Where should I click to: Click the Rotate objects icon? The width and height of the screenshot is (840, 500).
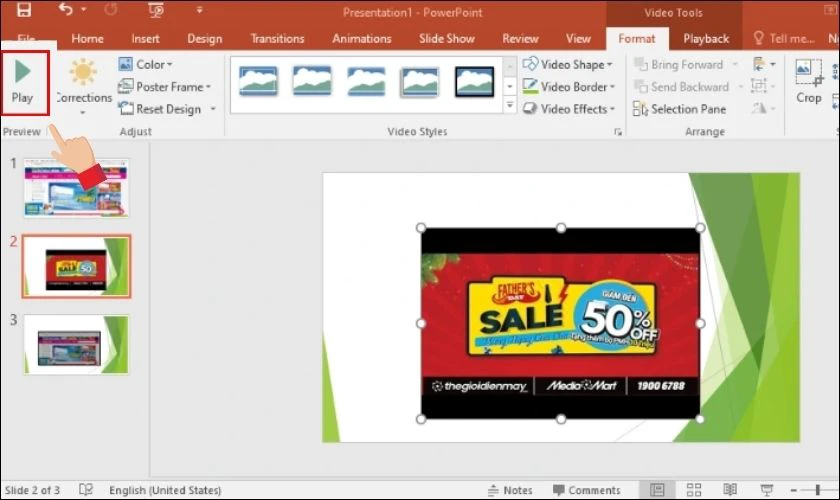click(764, 109)
